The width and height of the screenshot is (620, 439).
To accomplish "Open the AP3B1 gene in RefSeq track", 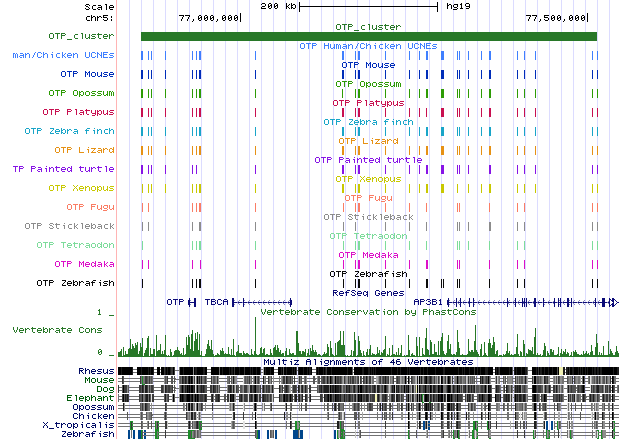I will 530,301.
